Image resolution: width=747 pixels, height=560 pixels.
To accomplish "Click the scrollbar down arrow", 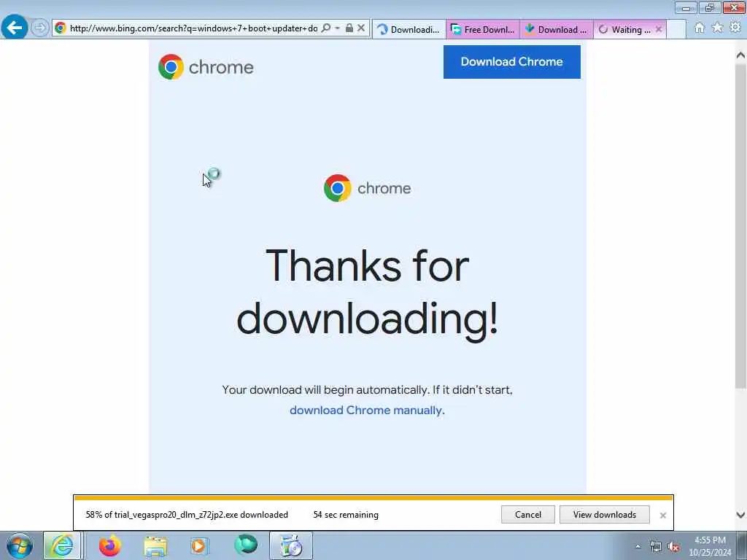I will coord(740,515).
